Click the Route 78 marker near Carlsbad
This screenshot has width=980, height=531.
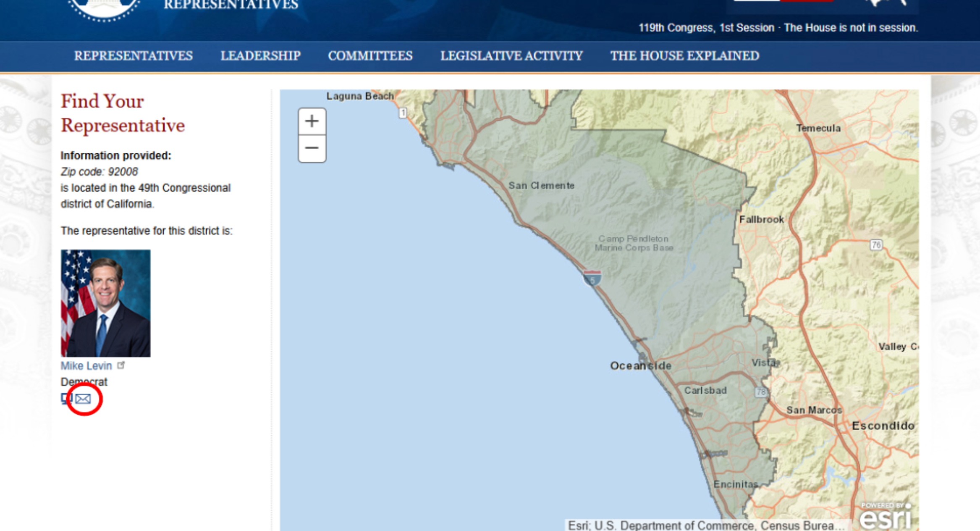click(x=761, y=392)
